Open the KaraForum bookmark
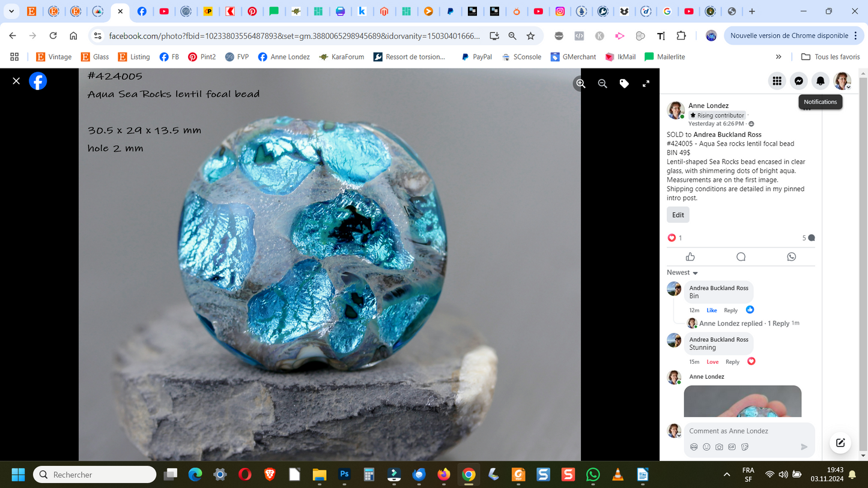Screen dimensions: 868x488 [341, 57]
